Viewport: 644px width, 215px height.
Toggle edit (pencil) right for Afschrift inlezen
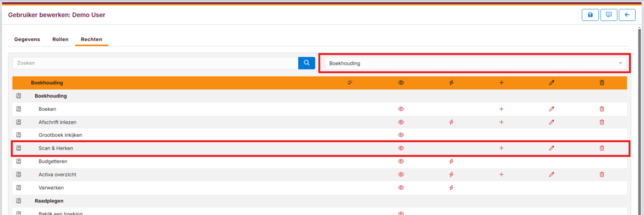(x=552, y=122)
